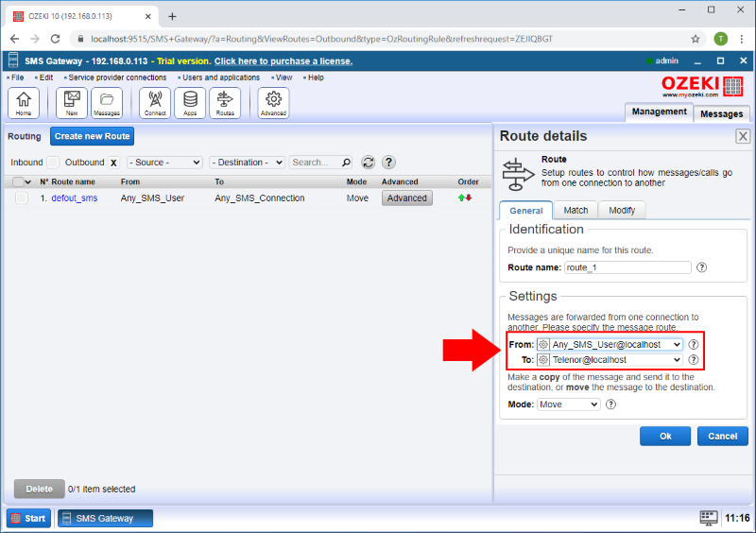The width and height of the screenshot is (756, 533).
Task: Click the Cancel button
Action: [722, 436]
